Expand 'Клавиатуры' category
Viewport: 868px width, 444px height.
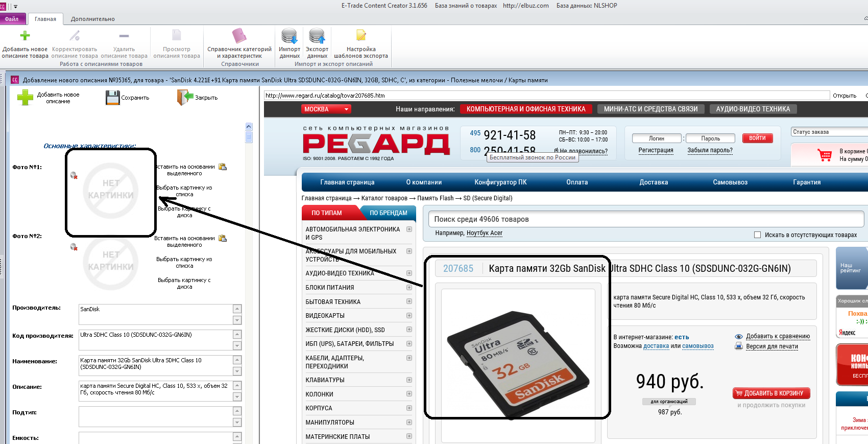[x=409, y=380]
